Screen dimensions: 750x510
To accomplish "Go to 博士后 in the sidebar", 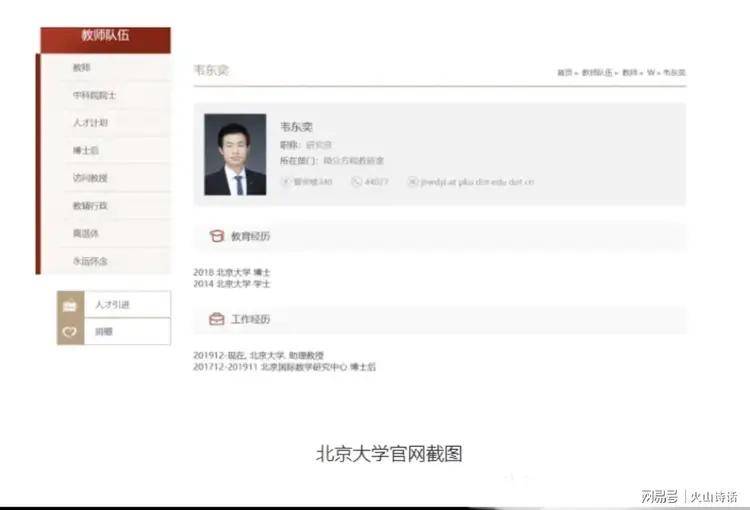I will pos(86,151).
